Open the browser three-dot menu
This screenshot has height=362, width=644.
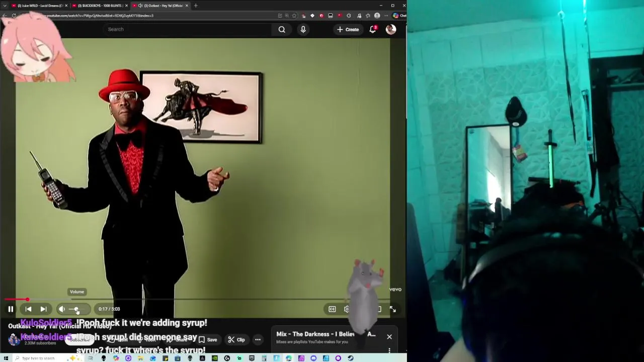pos(386,16)
